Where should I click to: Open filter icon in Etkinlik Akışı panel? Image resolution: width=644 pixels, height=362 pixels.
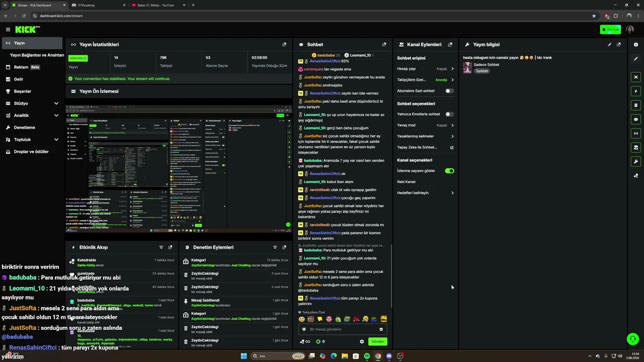tap(161, 247)
